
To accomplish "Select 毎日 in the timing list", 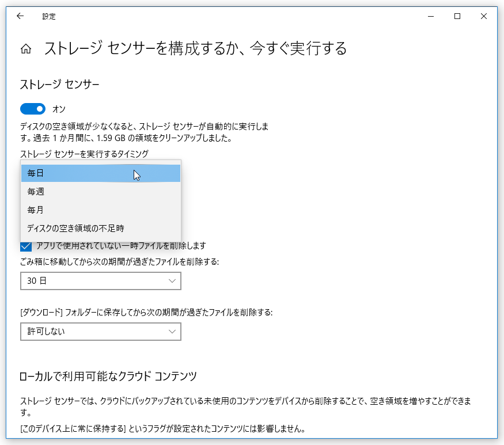I will pyautogui.click(x=101, y=173).
